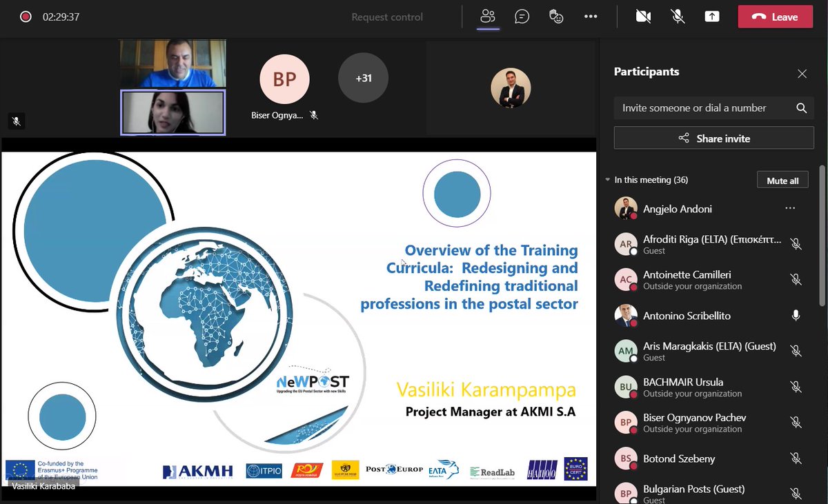The image size is (828, 504).
Task: Click Request control
Action: [387, 17]
